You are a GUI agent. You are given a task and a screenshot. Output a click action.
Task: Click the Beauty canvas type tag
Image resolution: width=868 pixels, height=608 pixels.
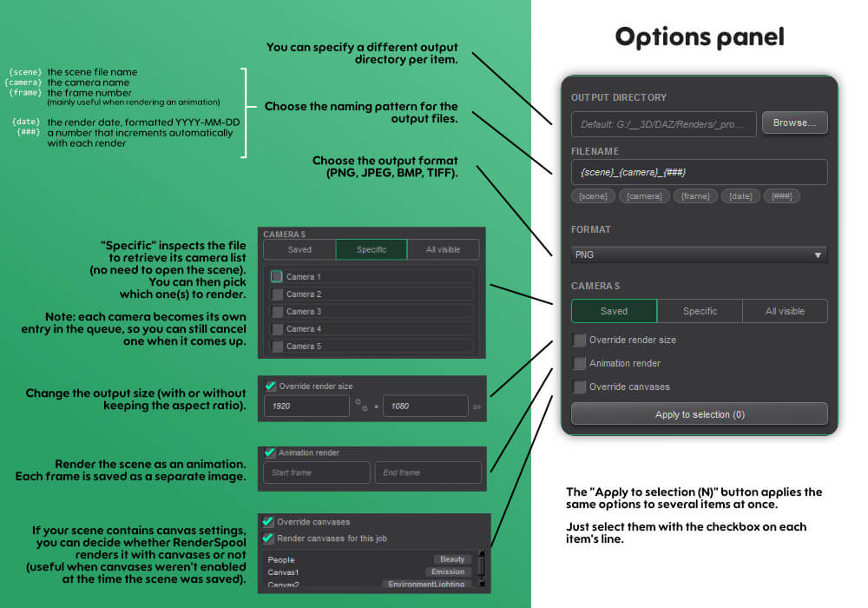452,559
